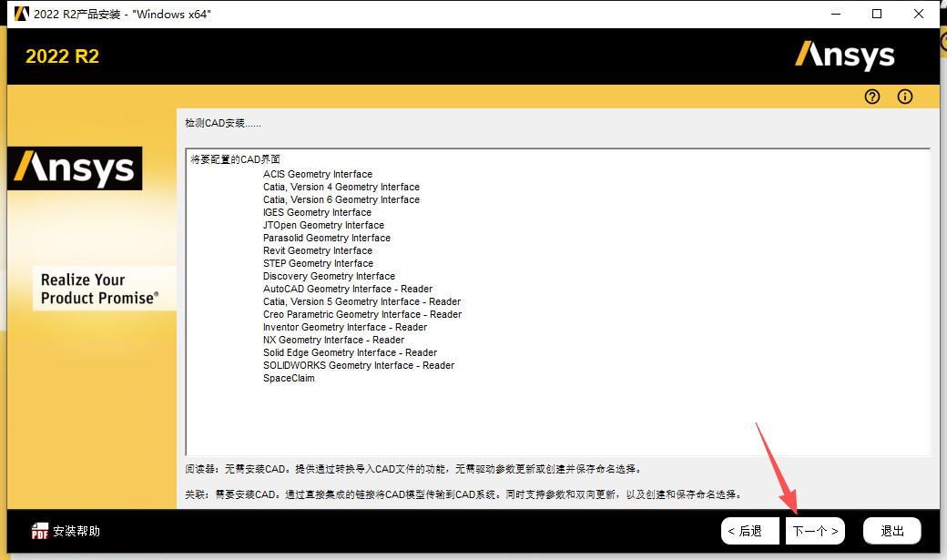The height and width of the screenshot is (560, 947).
Task: Click the 后退 (Back) button
Action: [x=749, y=530]
